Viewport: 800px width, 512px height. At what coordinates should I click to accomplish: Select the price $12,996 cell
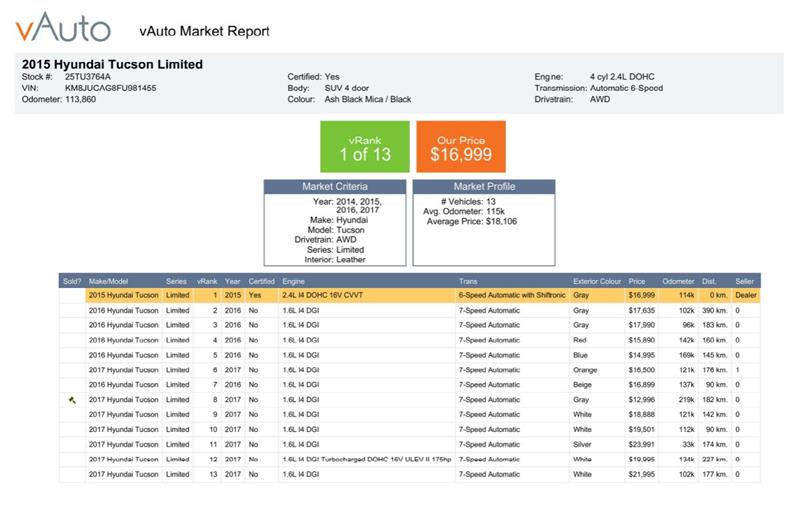click(641, 400)
